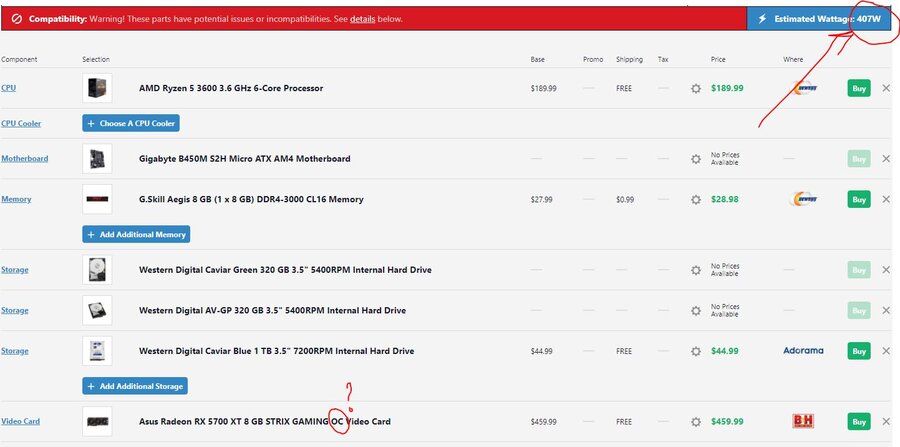The height and width of the screenshot is (447, 900).
Task: Remove the G.Skill Aegis memory
Action: [886, 199]
